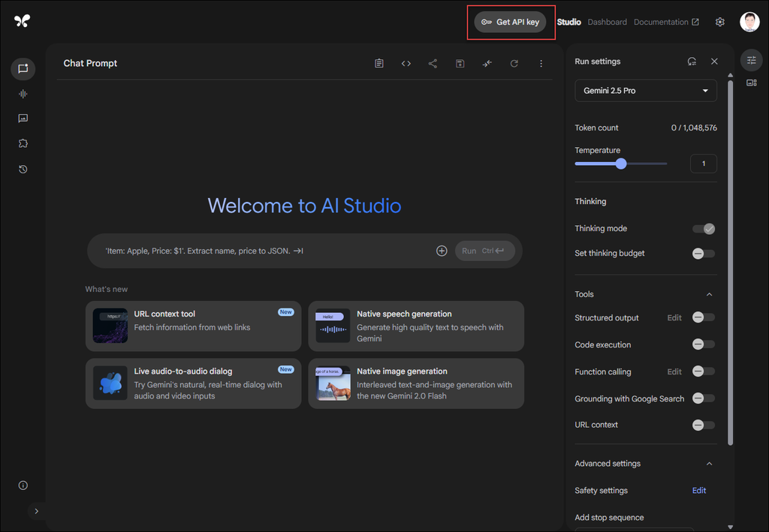The width and height of the screenshot is (769, 532).
Task: Click Edit next to Function calling
Action: click(x=674, y=372)
